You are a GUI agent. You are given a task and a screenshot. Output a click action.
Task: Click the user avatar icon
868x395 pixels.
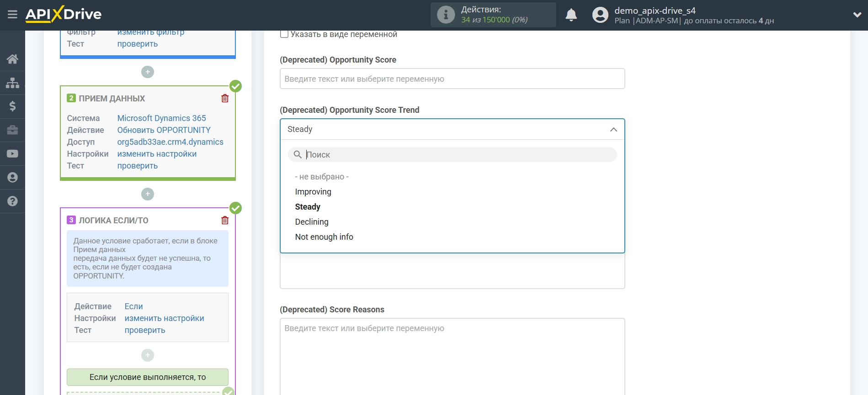coord(600,15)
